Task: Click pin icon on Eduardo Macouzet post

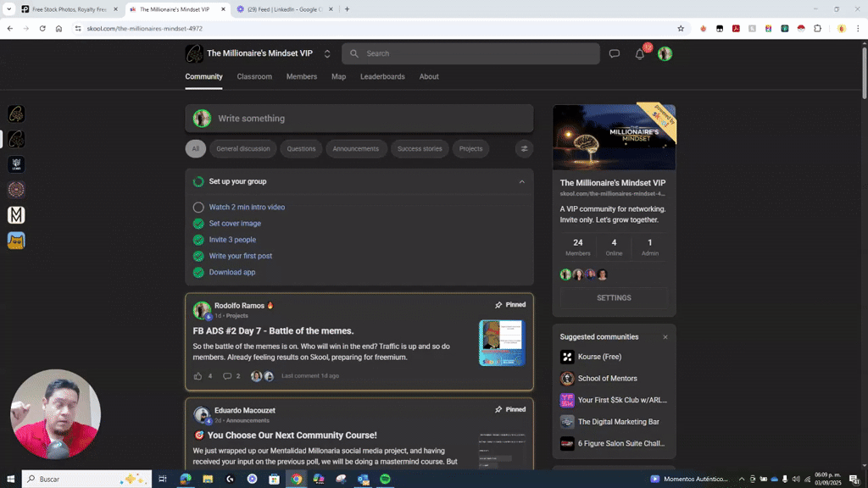Action: (x=498, y=409)
